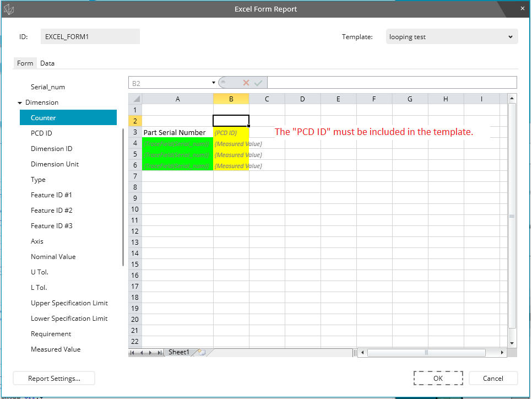Click OK to confirm the form
The image size is (532, 399).
pos(438,378)
